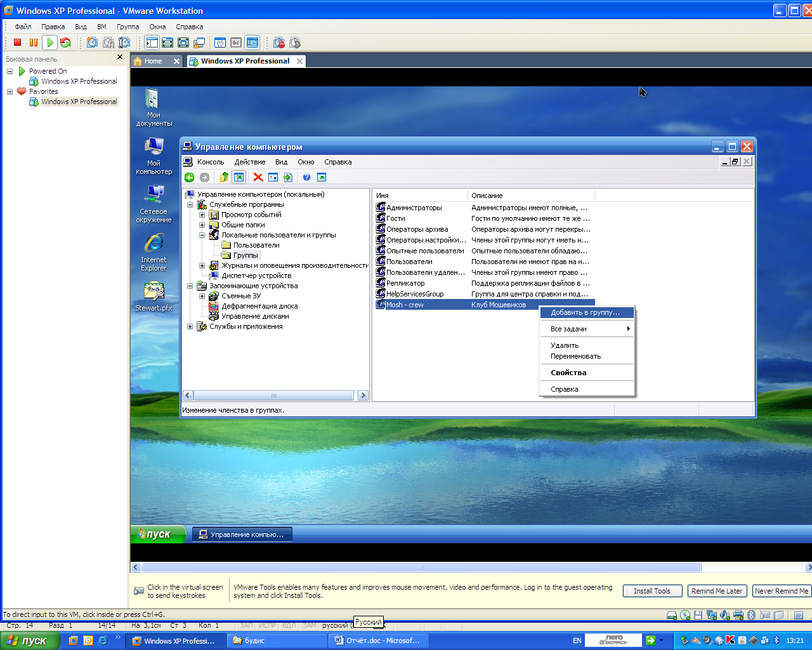Image resolution: width=812 pixels, height=650 pixels.
Task: Choose Добавить в группу from context menu
Action: [586, 312]
